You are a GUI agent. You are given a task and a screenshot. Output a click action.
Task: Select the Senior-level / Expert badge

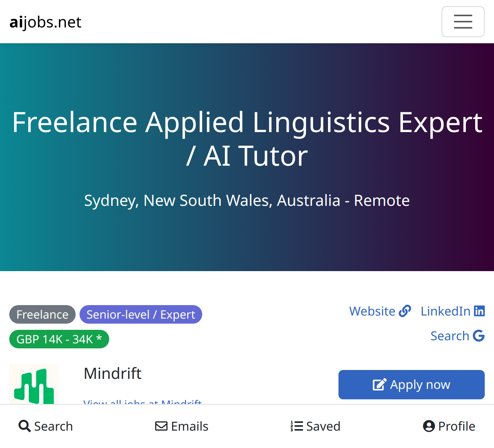[141, 314]
